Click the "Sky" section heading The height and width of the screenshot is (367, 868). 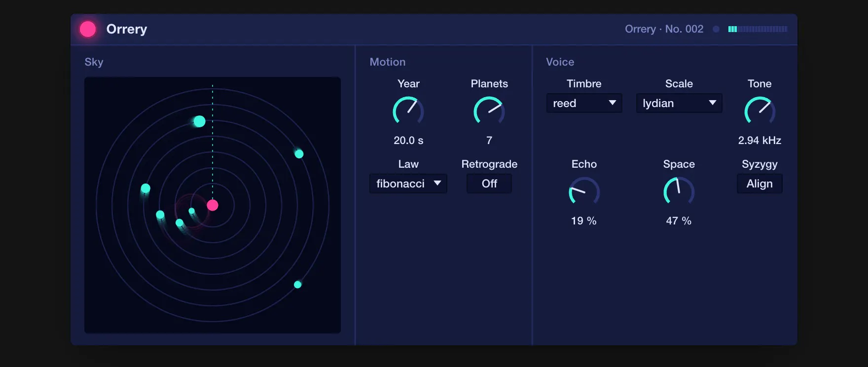click(x=94, y=62)
